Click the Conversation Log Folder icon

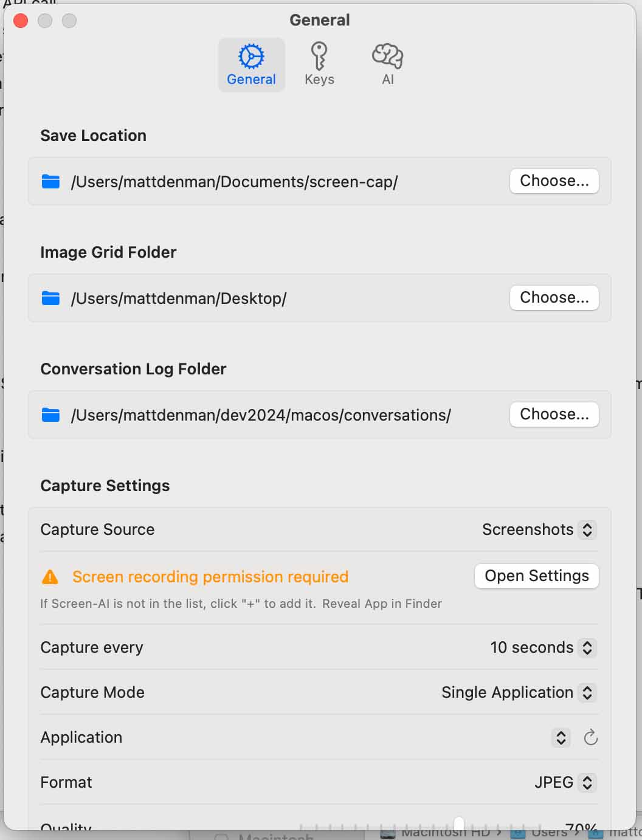click(x=50, y=415)
